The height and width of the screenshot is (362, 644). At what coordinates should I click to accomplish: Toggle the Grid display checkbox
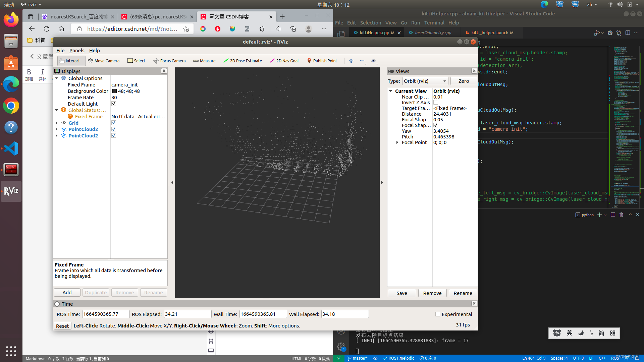[x=114, y=123]
